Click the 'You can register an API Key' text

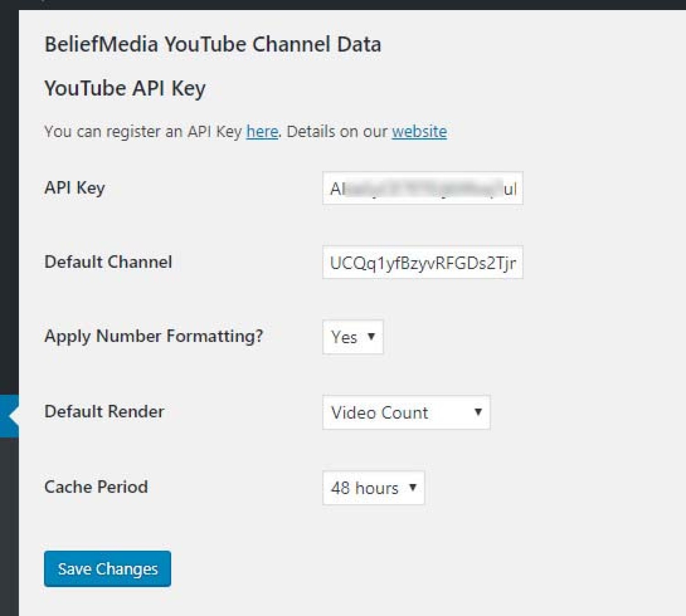(143, 132)
